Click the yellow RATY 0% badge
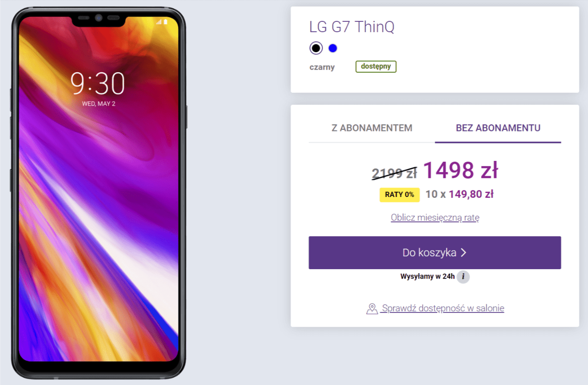Viewport: 588px width, 385px height. click(399, 195)
